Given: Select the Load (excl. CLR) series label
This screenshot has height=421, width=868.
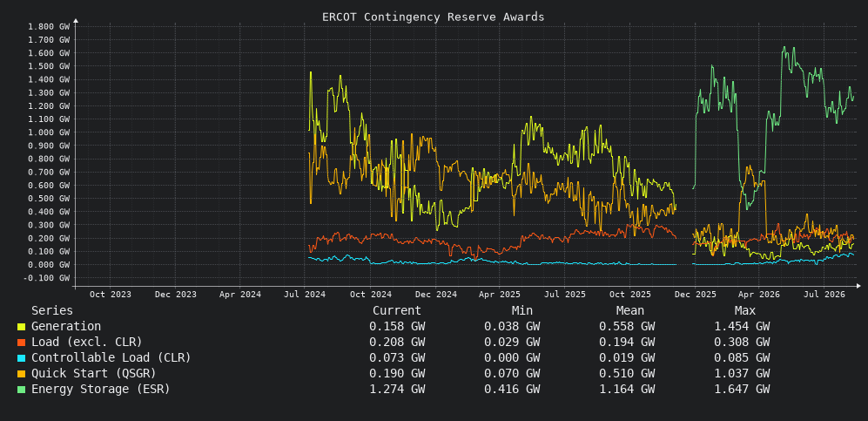Looking at the screenshot, I should click(x=87, y=343).
